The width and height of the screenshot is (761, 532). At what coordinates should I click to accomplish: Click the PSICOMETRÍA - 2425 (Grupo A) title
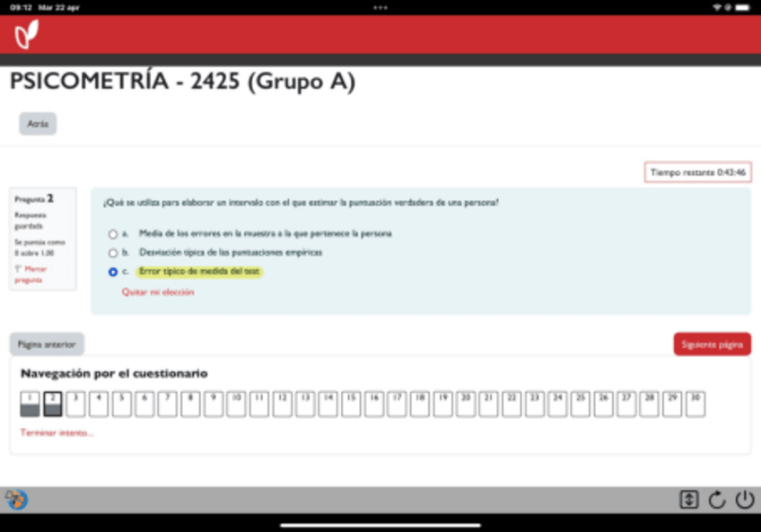182,81
